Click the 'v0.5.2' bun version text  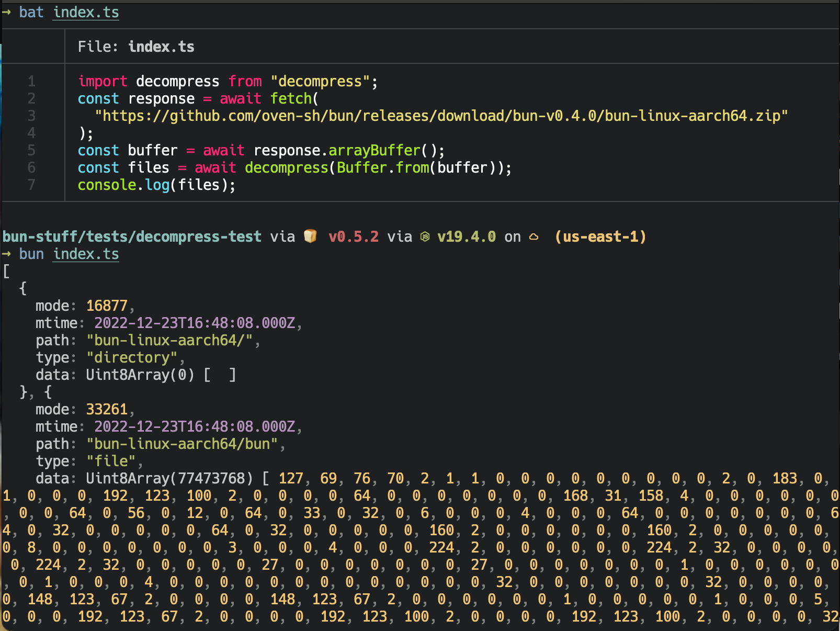tap(354, 236)
